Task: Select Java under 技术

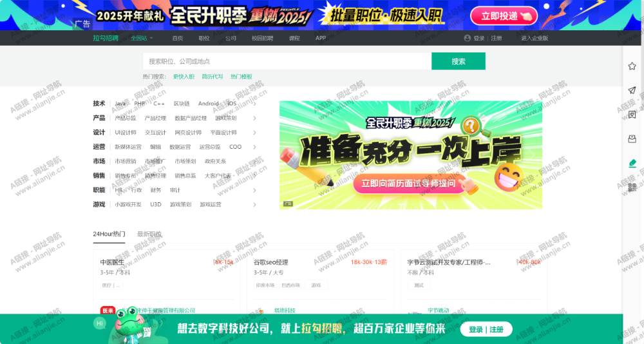Action: (x=120, y=104)
